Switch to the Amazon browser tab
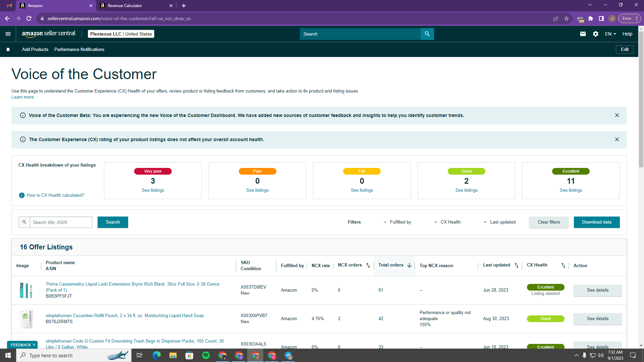 [x=56, y=6]
